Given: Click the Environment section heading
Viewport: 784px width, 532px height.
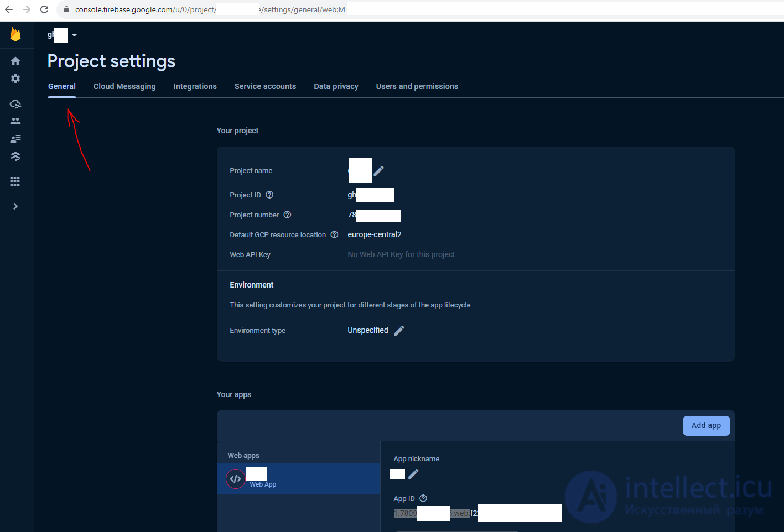Looking at the screenshot, I should pyautogui.click(x=252, y=285).
